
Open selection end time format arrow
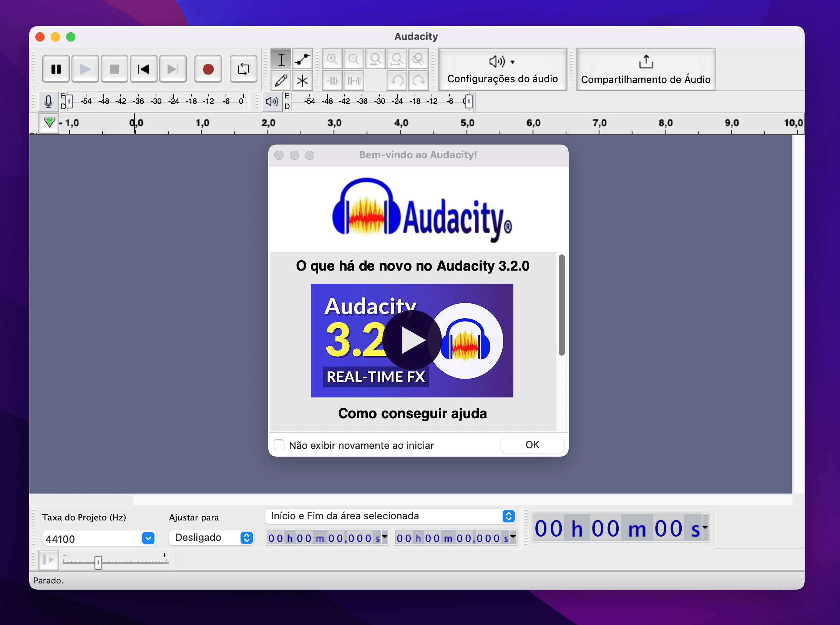pos(513,537)
